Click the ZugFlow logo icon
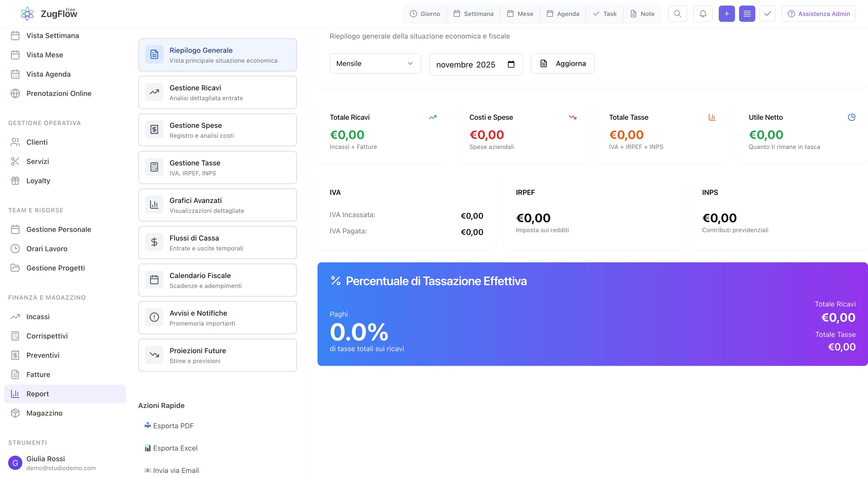 [x=27, y=14]
